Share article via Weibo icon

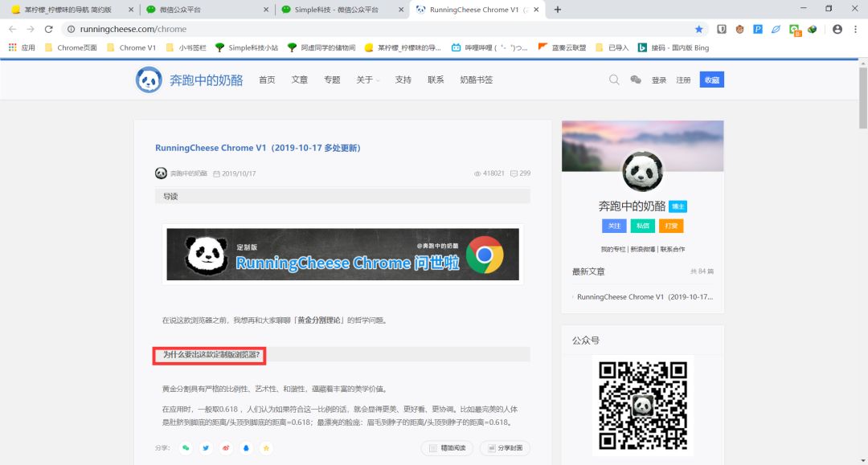click(x=226, y=448)
